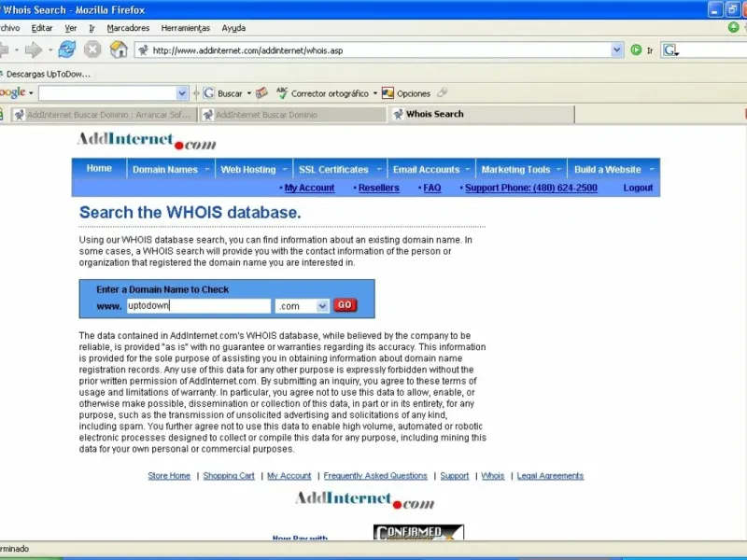Open the Frequently Asked Questions footer link

375,476
